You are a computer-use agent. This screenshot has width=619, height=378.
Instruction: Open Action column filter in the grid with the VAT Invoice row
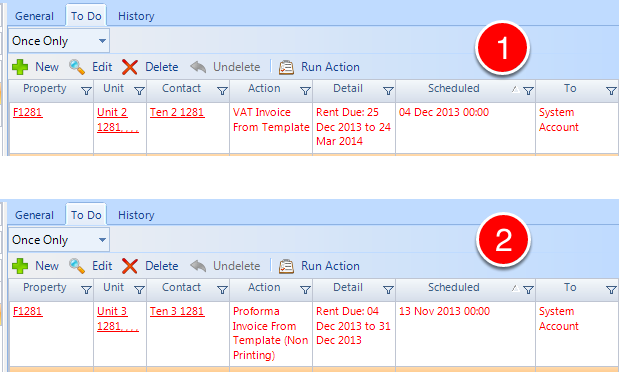(305, 91)
